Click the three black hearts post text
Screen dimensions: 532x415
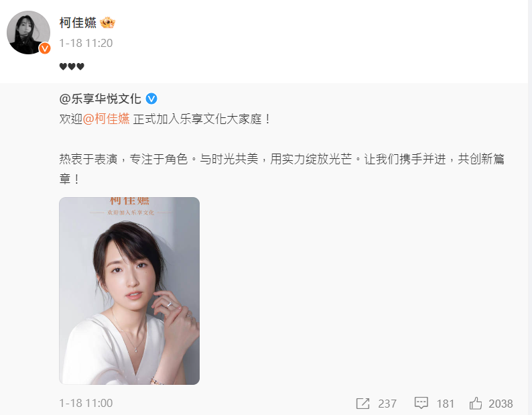click(72, 66)
